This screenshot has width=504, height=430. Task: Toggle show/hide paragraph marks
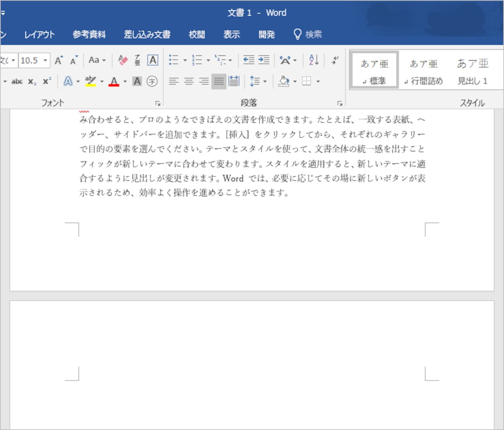tap(335, 60)
